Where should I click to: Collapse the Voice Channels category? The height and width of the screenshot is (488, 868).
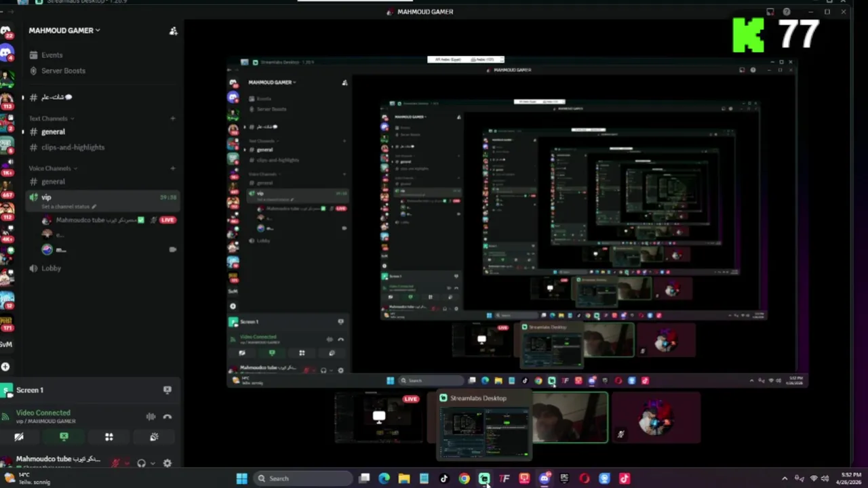tap(53, 168)
